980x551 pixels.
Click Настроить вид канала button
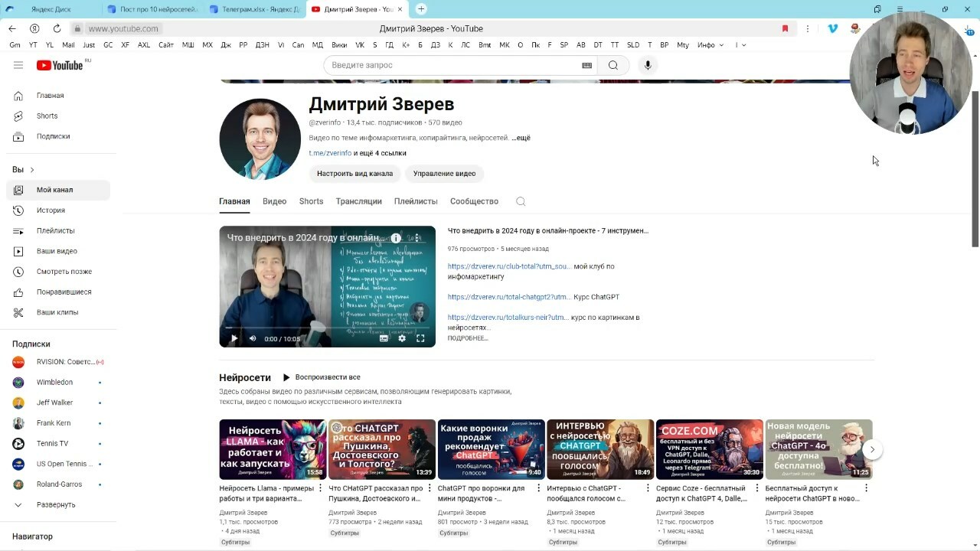[354, 174]
